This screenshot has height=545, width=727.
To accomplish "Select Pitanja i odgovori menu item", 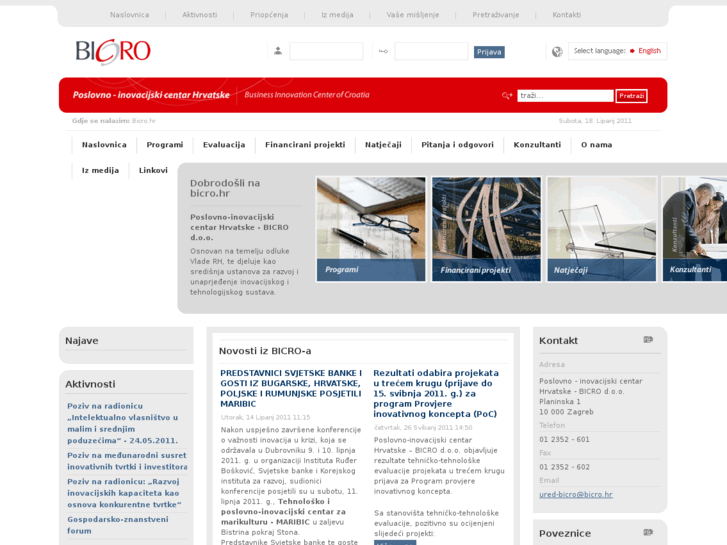I will click(x=457, y=145).
